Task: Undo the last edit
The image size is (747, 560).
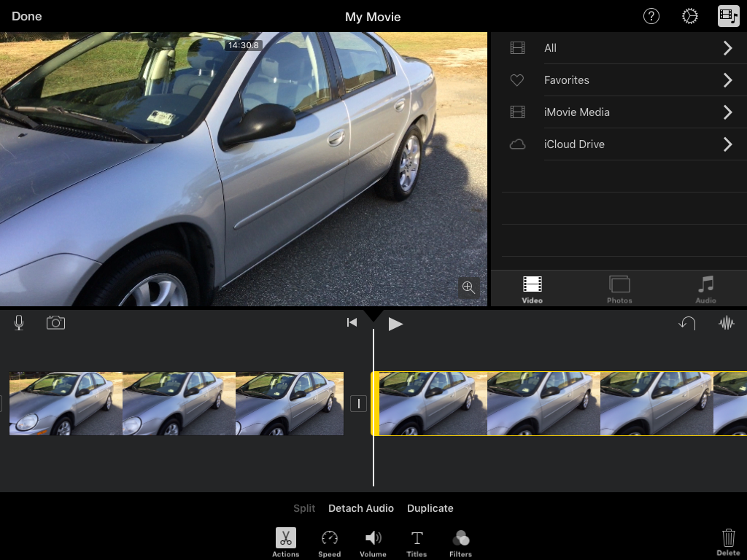Action: pyautogui.click(x=687, y=323)
